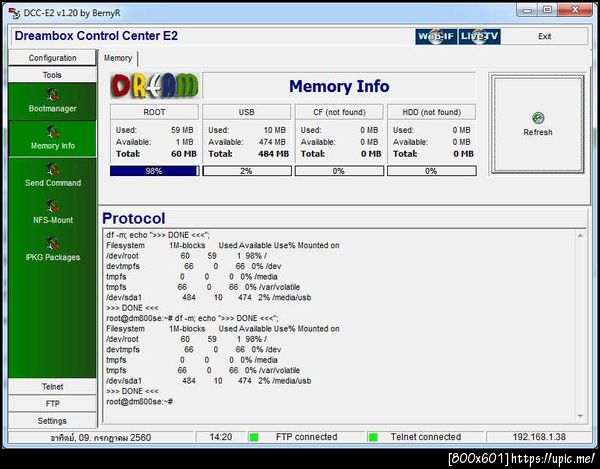Click USB available '474 MB' value
This screenshot has width=600, height=469.
click(x=272, y=142)
